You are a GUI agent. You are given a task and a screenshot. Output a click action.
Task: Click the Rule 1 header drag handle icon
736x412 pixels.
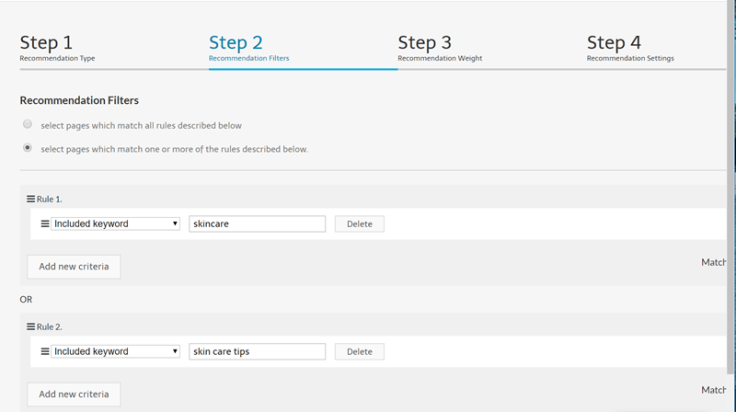point(31,199)
